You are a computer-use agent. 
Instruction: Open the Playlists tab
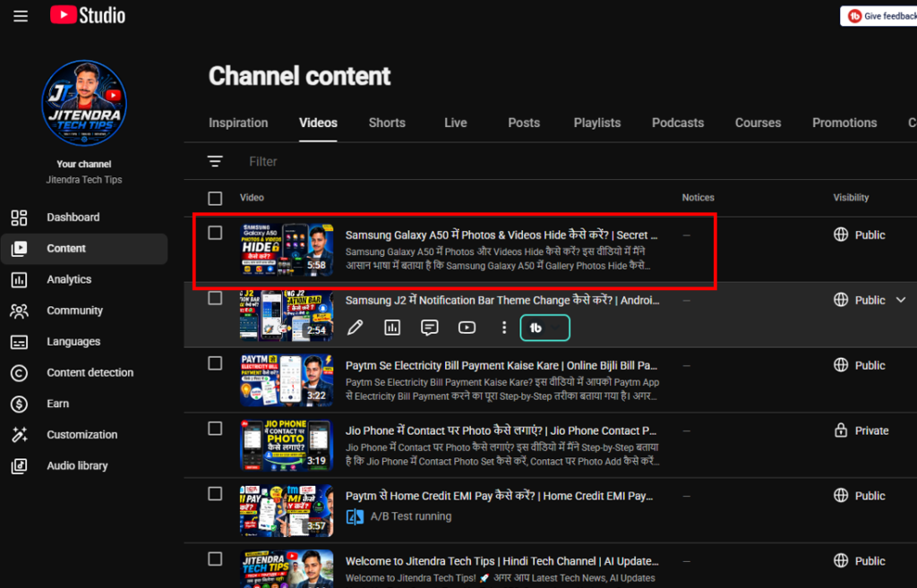coord(596,123)
